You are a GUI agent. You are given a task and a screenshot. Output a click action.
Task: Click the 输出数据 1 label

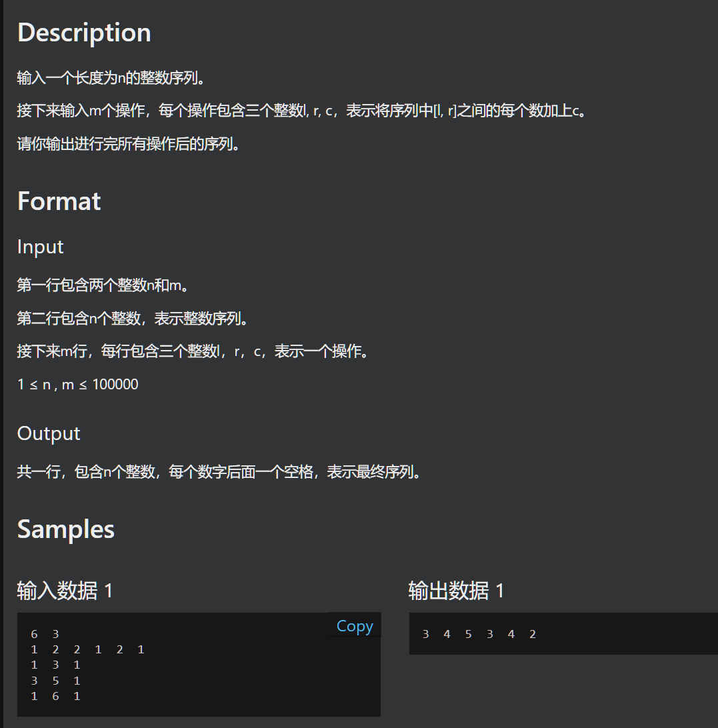456,591
